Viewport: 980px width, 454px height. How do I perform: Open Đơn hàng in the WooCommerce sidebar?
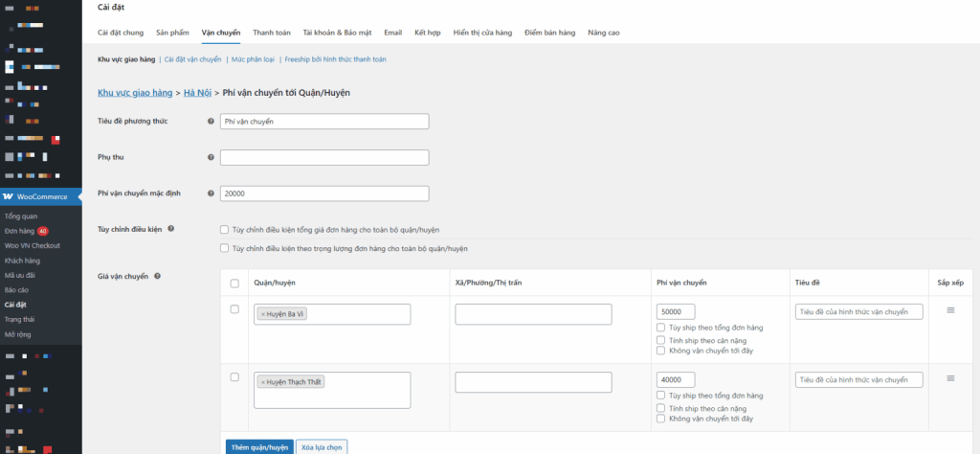[19, 231]
